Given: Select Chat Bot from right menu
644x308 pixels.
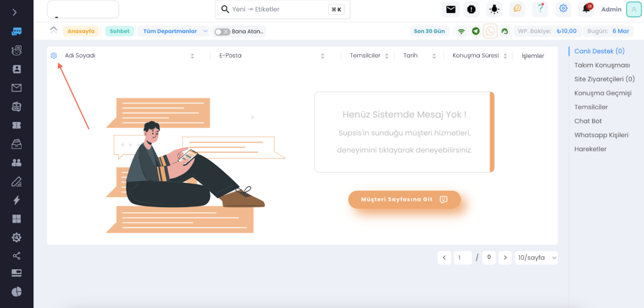Looking at the screenshot, I should (x=588, y=121).
